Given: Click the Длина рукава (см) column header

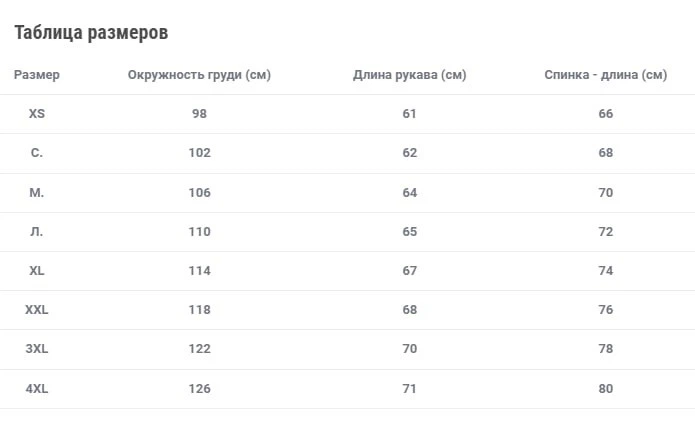Looking at the screenshot, I should [x=410, y=74].
